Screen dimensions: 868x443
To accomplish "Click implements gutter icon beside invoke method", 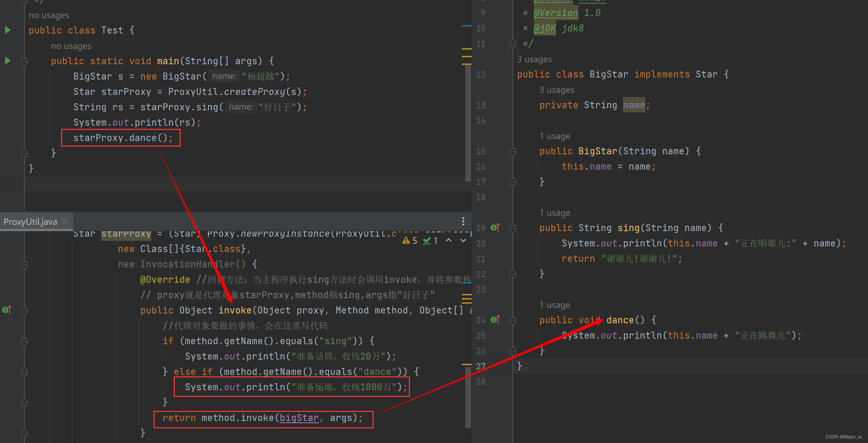I will [x=7, y=310].
